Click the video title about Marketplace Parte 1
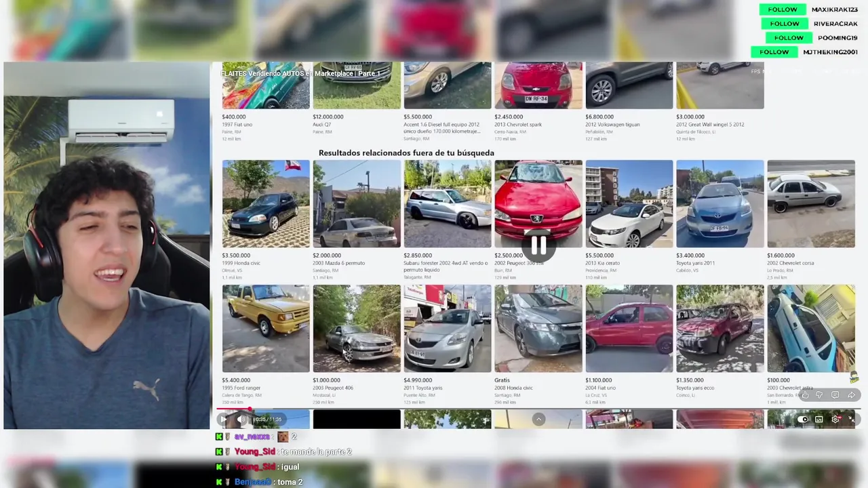 click(300, 73)
